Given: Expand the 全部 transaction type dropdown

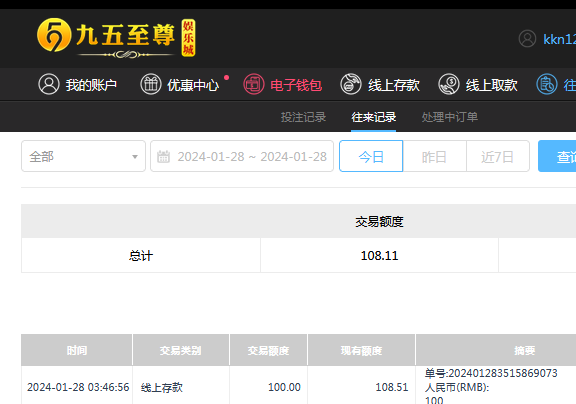Looking at the screenshot, I should pos(83,156).
